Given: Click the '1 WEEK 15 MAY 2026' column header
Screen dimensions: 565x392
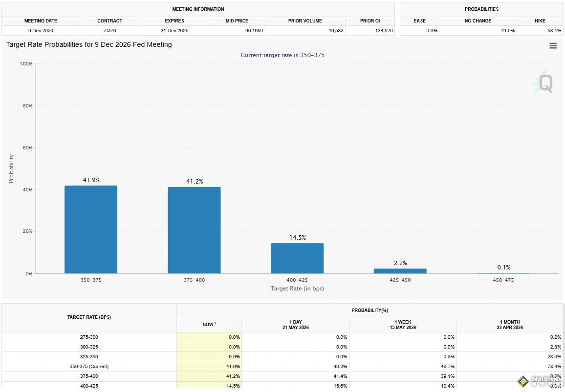Looking at the screenshot, I should point(403,325).
